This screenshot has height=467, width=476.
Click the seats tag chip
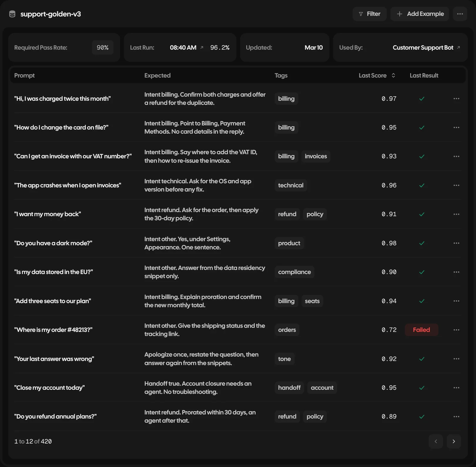(312, 301)
